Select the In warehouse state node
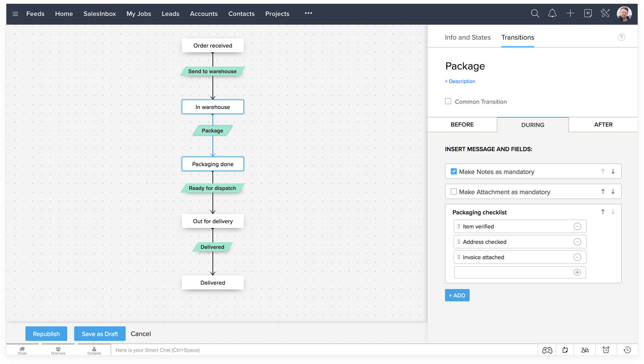 (x=213, y=107)
